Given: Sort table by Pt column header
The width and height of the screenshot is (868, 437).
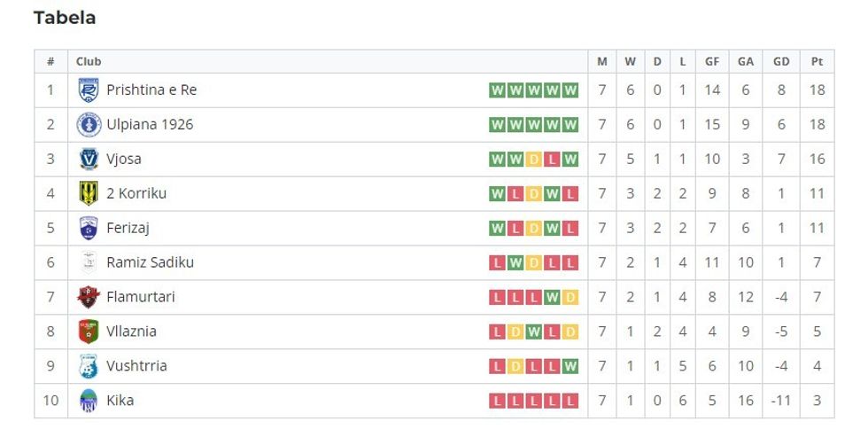Looking at the screenshot, I should (817, 61).
